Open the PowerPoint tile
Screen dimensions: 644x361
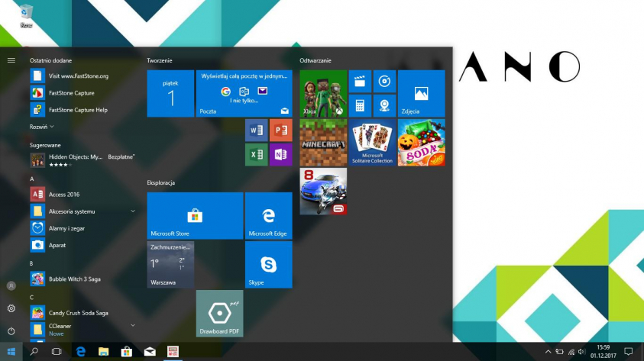[280, 131]
